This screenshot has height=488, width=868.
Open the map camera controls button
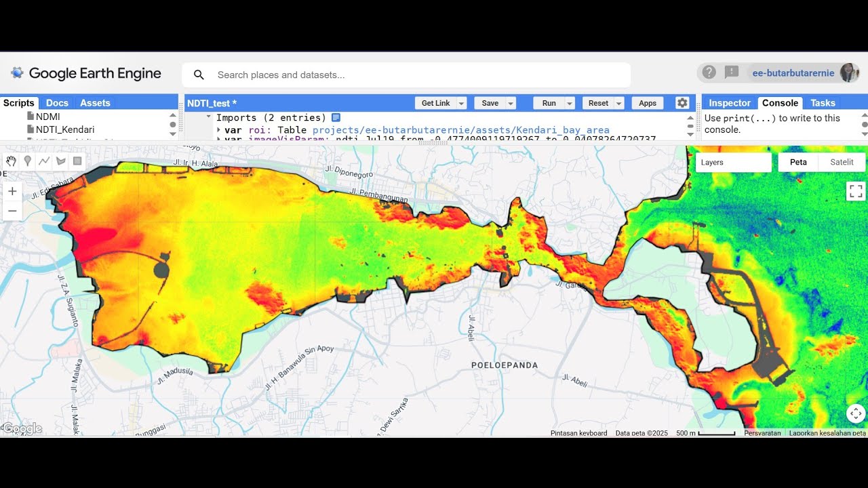click(x=856, y=413)
